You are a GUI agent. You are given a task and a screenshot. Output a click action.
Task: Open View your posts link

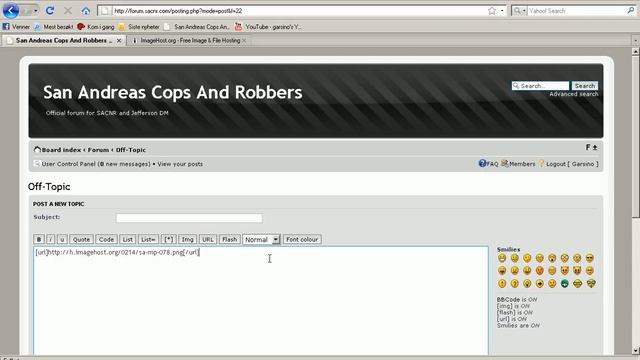coord(180,164)
